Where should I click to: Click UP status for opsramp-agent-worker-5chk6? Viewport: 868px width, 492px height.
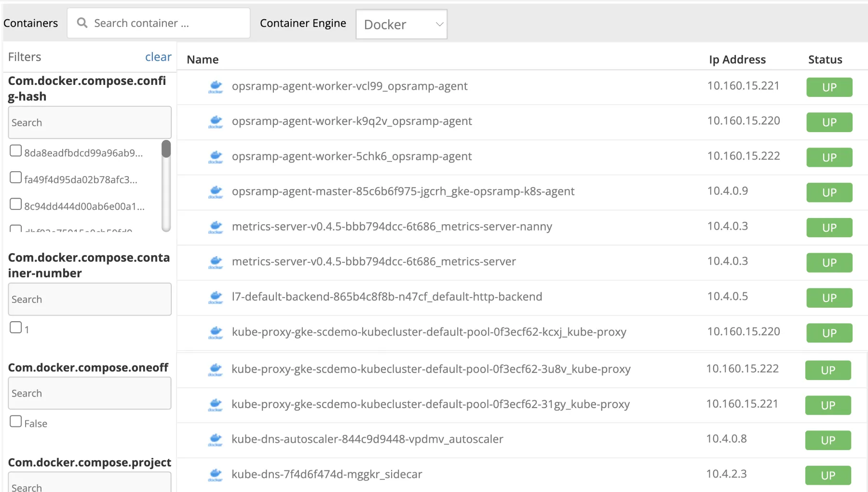click(829, 158)
